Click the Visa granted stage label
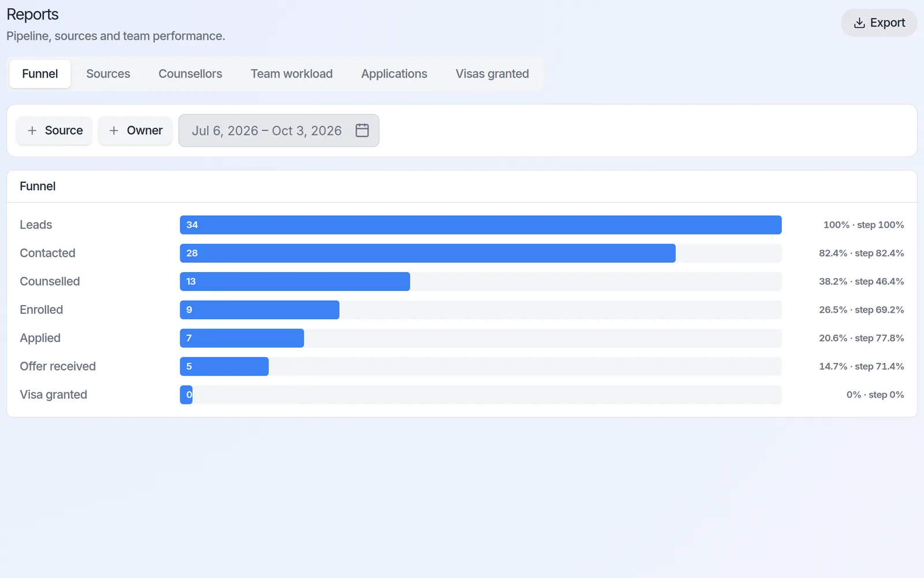 [53, 395]
